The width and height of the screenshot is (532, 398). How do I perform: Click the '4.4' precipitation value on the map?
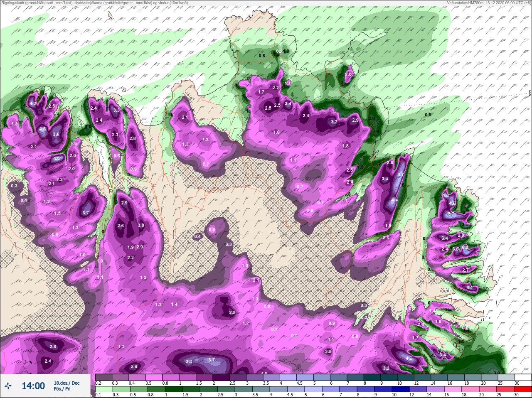[394, 200]
